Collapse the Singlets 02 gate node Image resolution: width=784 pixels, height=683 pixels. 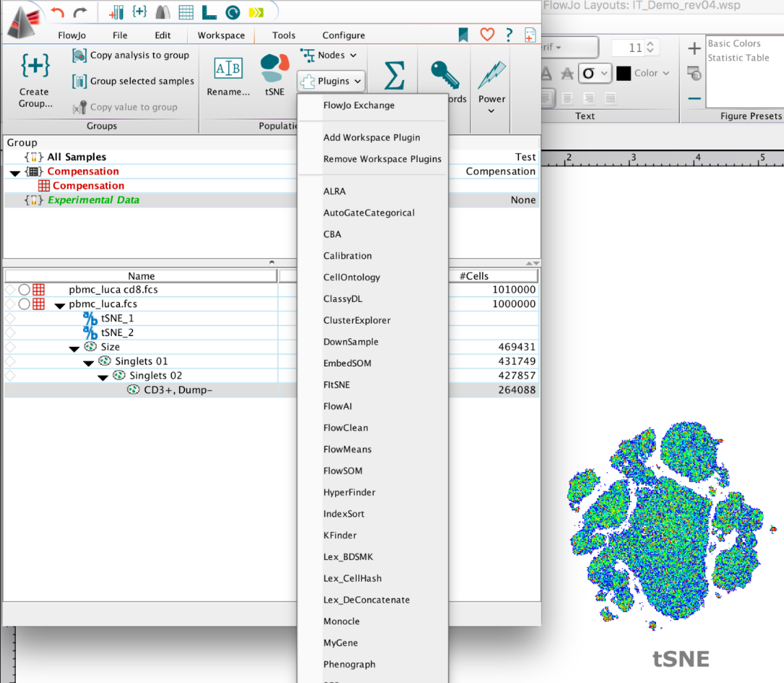click(x=103, y=377)
